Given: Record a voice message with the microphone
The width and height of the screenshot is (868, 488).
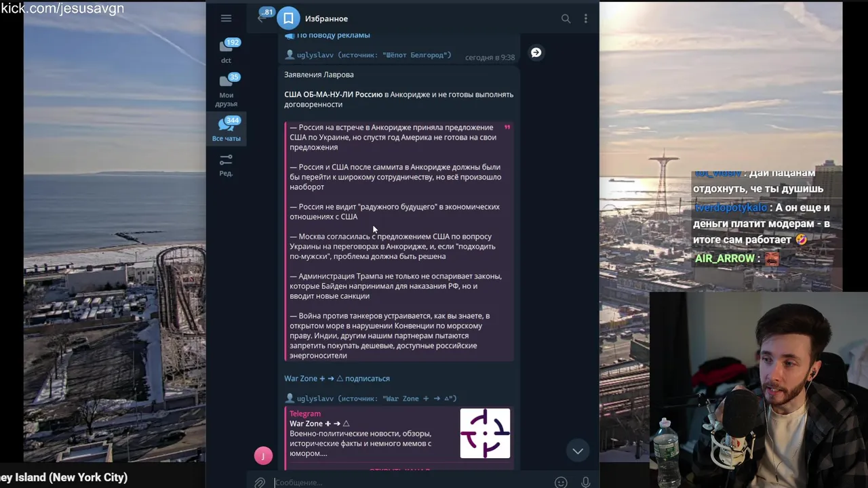Looking at the screenshot, I should point(586,483).
